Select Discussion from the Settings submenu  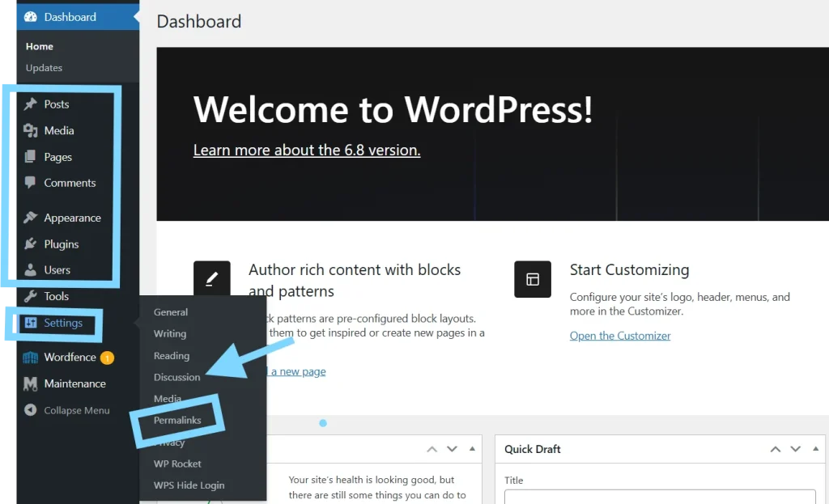(176, 377)
